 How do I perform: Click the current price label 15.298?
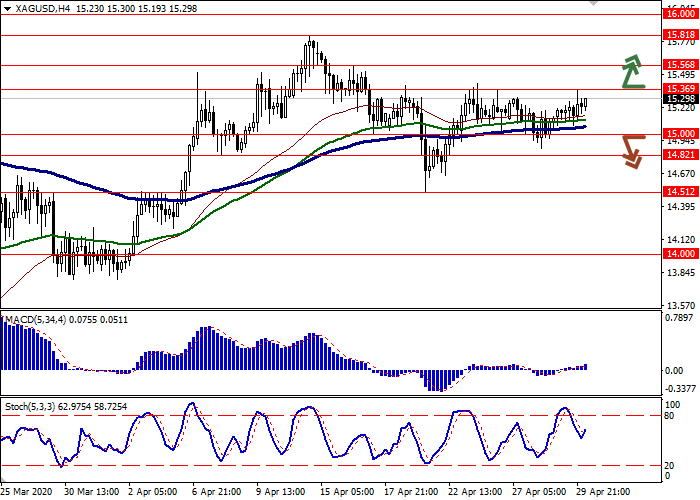[x=680, y=99]
